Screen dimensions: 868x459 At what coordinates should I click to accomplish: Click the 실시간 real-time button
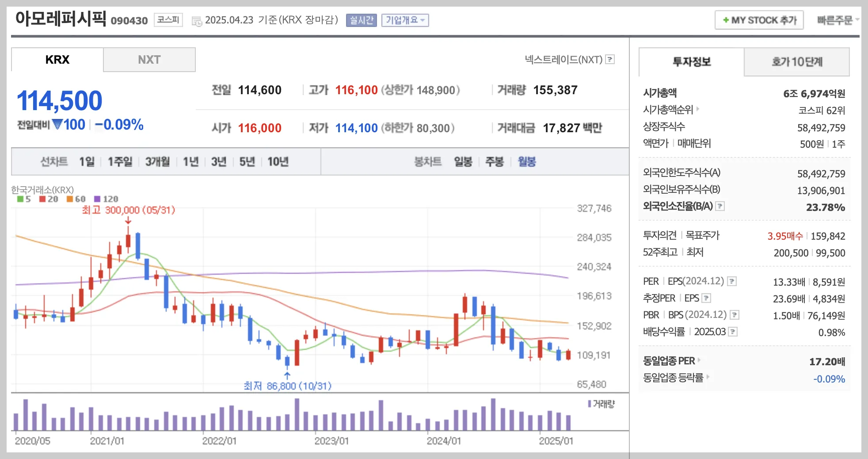(x=362, y=20)
